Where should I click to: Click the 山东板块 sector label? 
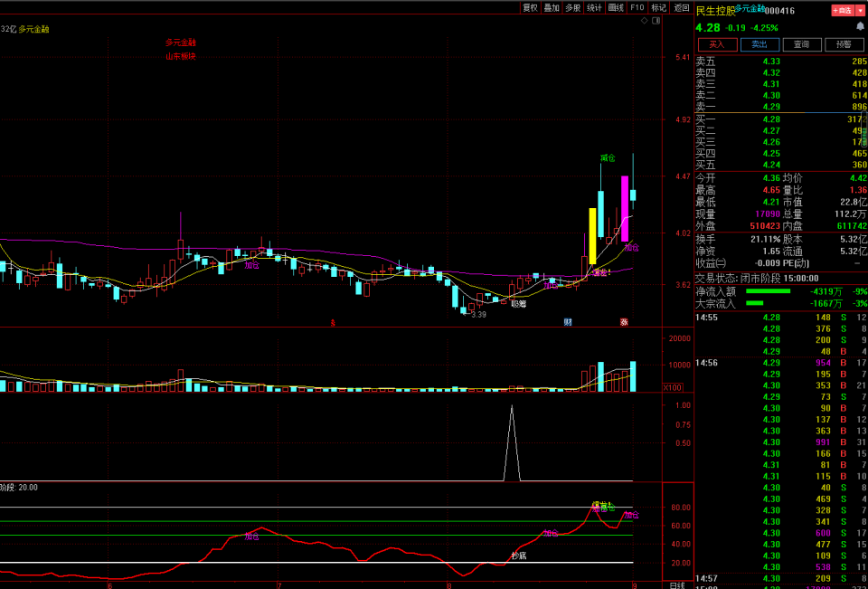pyautogui.click(x=181, y=56)
